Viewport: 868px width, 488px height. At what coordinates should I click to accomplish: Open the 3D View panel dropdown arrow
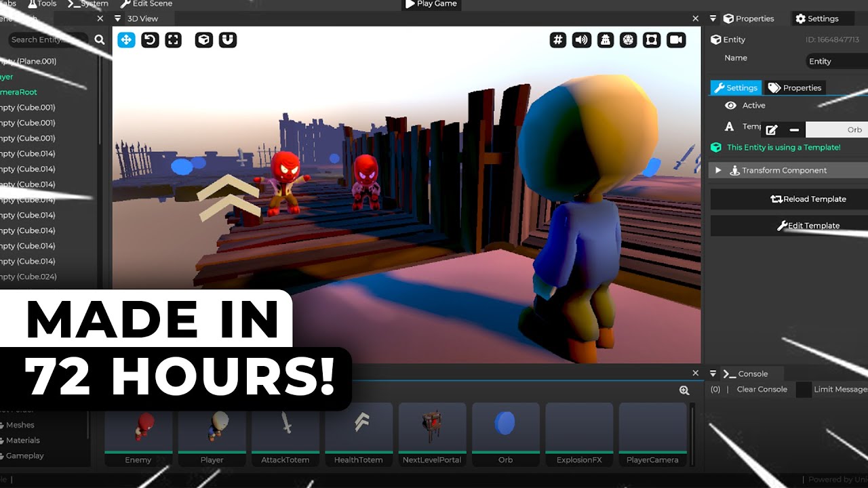coord(118,19)
